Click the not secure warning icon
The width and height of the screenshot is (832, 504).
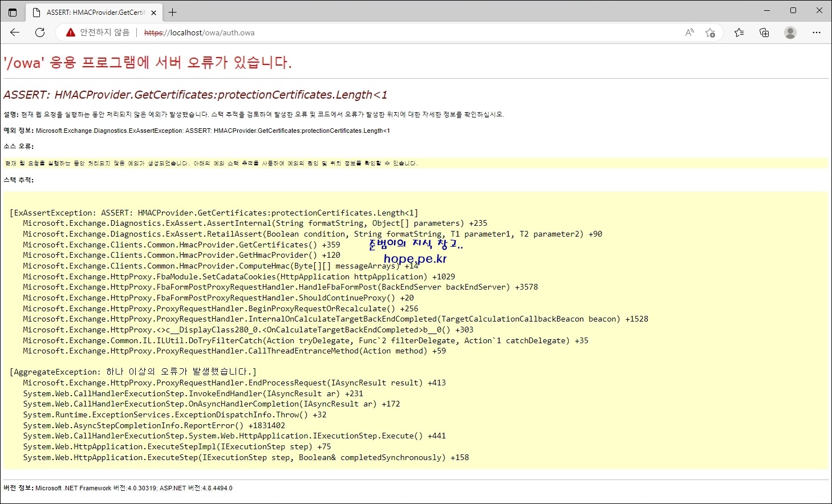click(x=71, y=32)
